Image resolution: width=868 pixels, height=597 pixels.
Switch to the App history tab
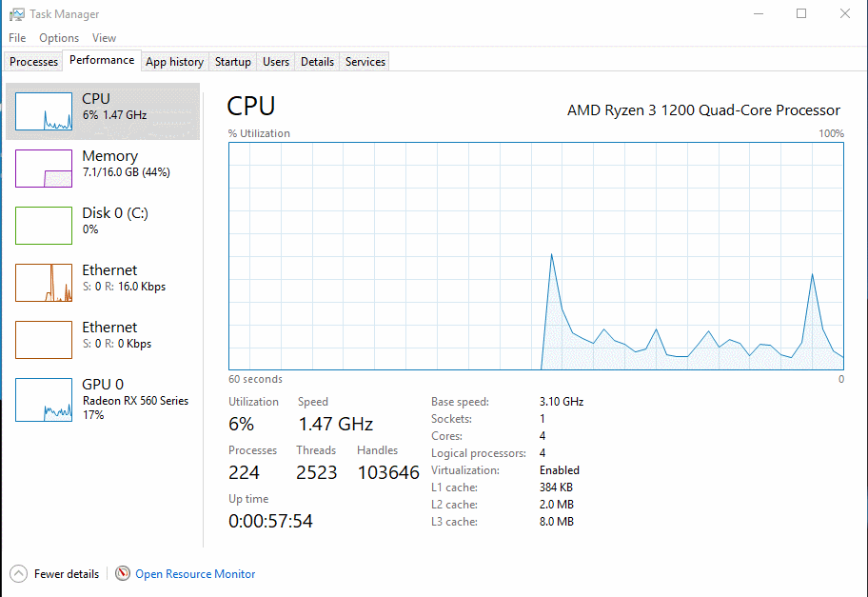point(174,62)
